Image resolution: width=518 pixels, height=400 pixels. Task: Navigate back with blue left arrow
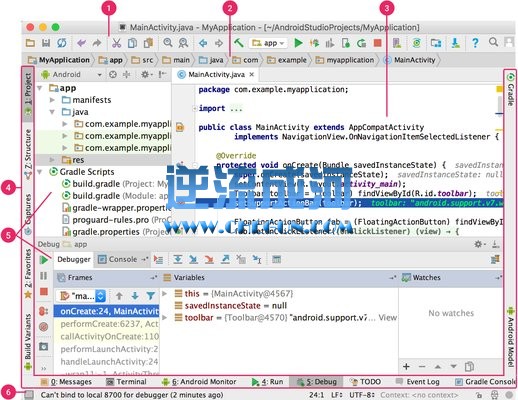pos(203,43)
